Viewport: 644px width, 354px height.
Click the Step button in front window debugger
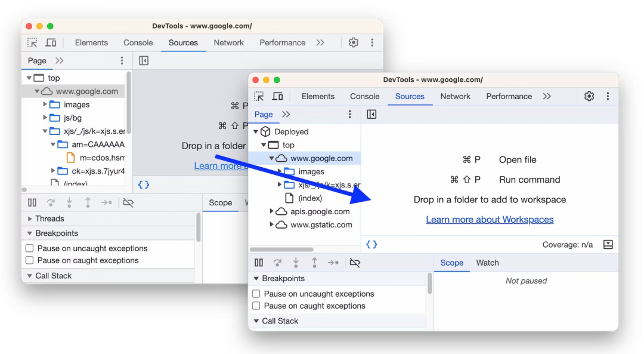click(333, 263)
